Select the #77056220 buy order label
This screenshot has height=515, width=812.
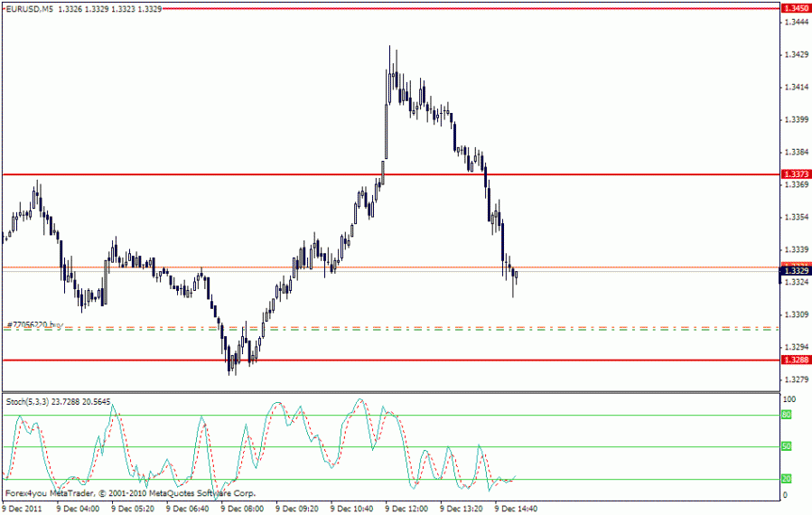(x=34, y=324)
